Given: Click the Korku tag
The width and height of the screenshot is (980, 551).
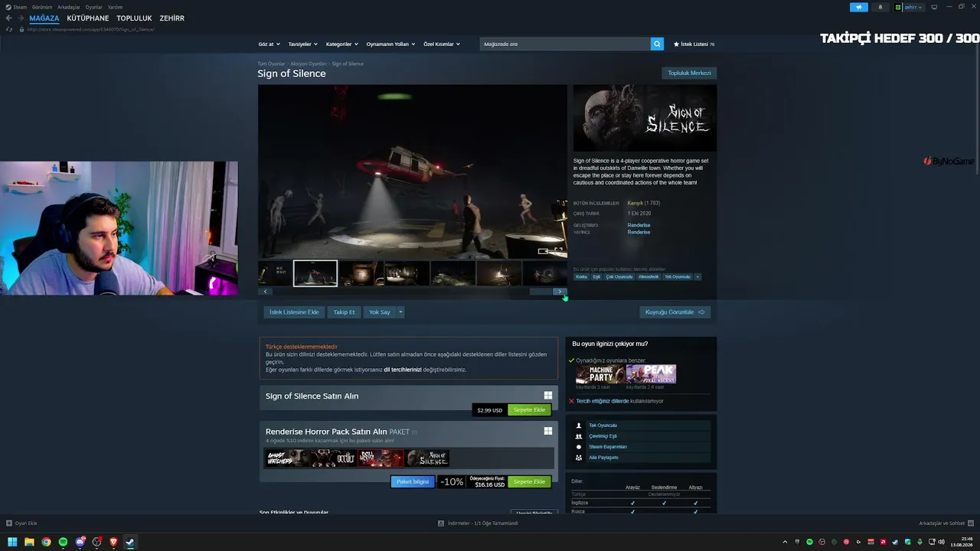Looking at the screenshot, I should point(582,277).
